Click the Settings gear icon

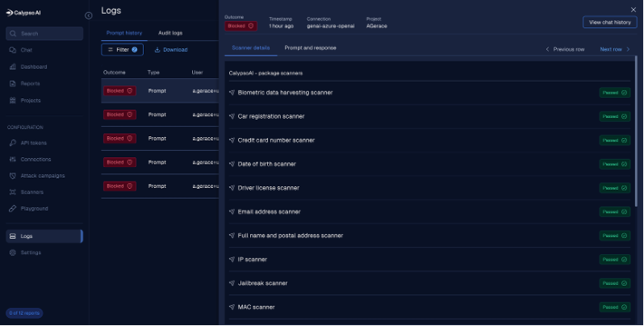(12, 253)
